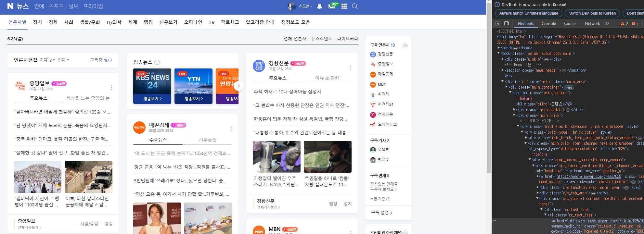The image size is (644, 234).
Task: Open the 신도은 account dropdown
Action: [305, 6]
